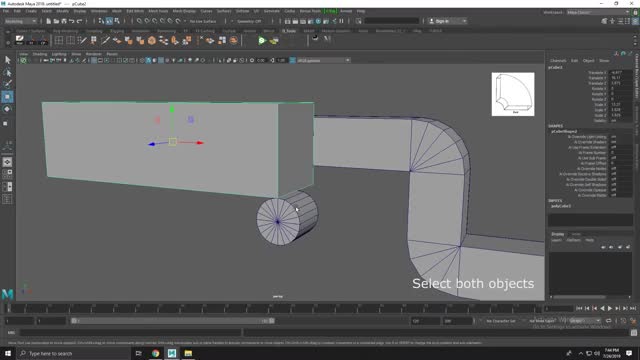Open the playback frame rate dropdown
Image resolution: width=640 pixels, height=360 pixels.
click(x=584, y=321)
